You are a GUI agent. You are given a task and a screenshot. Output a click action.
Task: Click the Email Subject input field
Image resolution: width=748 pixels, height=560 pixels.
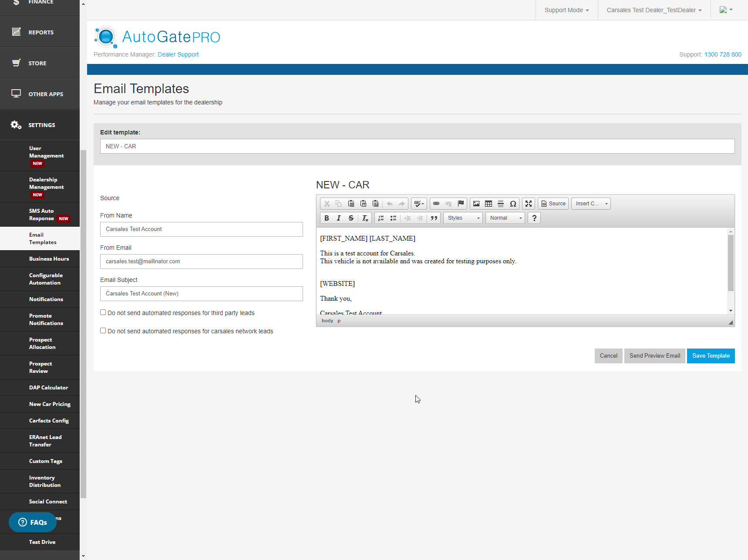point(202,294)
